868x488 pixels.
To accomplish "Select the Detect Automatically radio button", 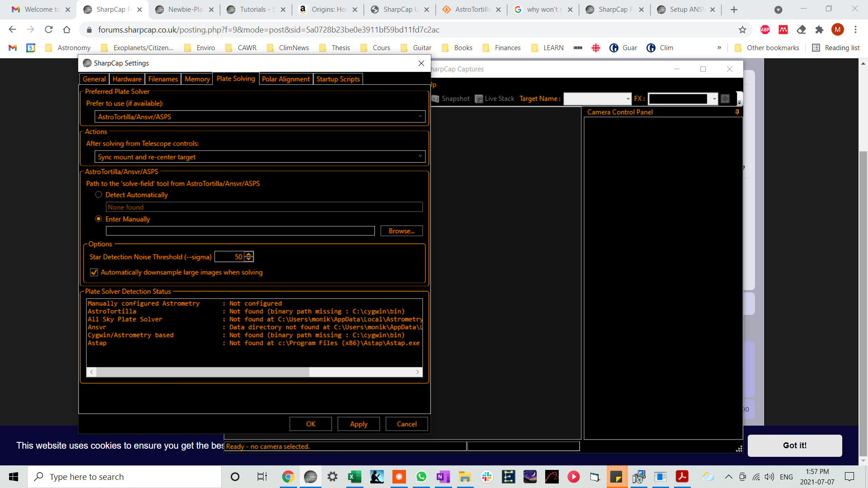I will pos(99,195).
